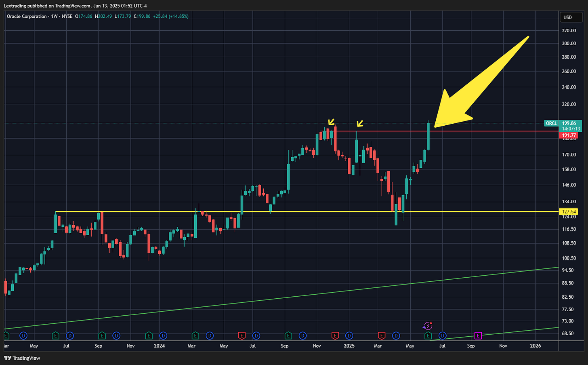Image resolution: width=588 pixels, height=365 pixels.
Task: Click the 2026 label on time axis
Action: point(535,346)
